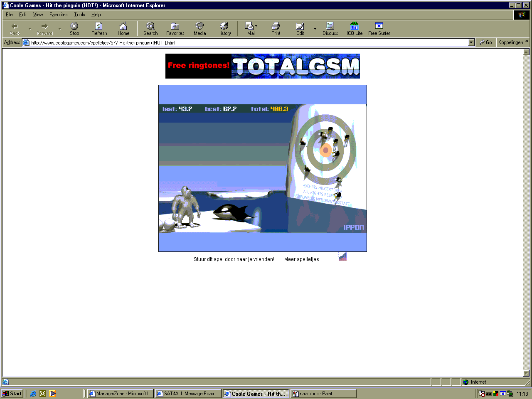Click the page icon beside the address URL
The width and height of the screenshot is (532, 399).
pos(26,42)
